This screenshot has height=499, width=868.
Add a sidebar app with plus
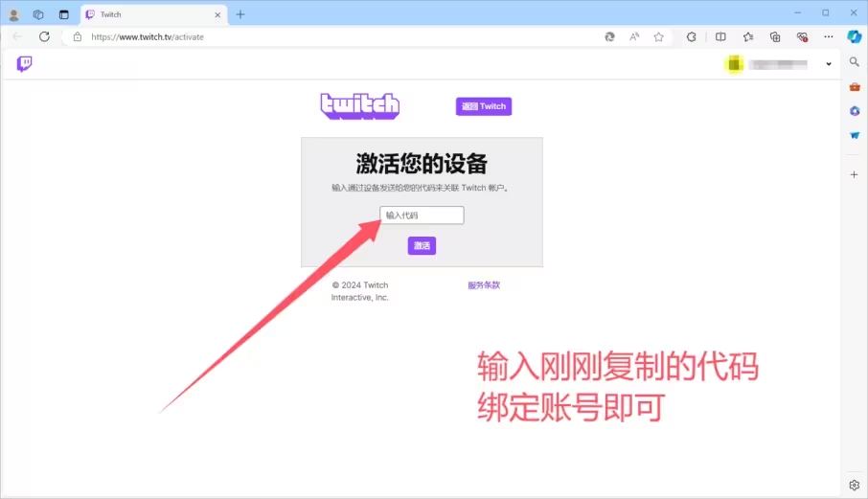pyautogui.click(x=855, y=175)
